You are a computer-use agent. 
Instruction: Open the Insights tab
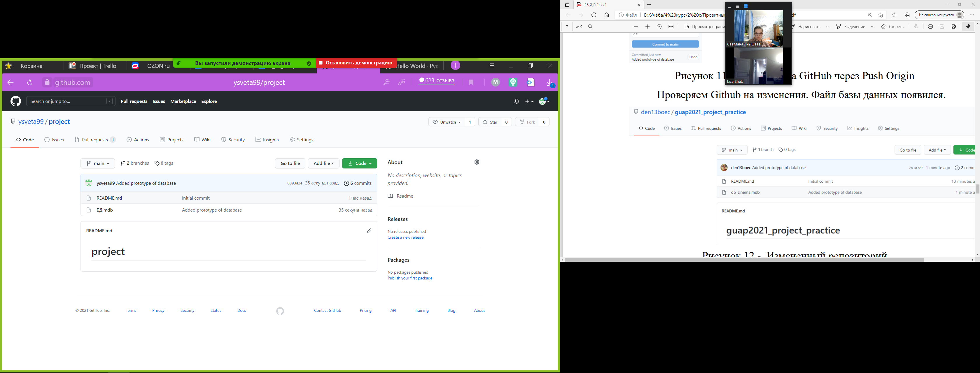267,140
